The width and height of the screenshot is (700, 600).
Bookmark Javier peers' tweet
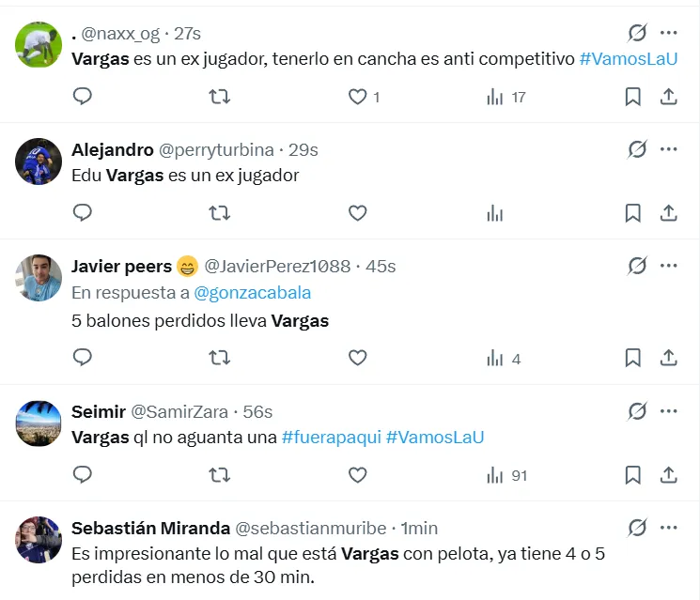point(633,358)
